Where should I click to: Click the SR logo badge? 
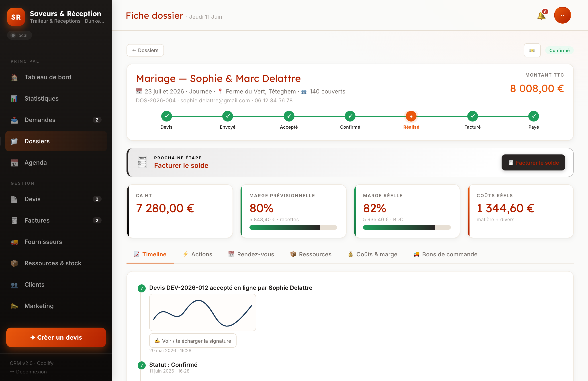coord(16,17)
